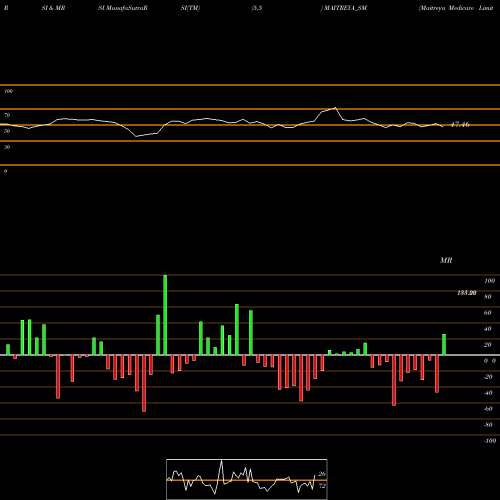Click the RSI line peak near the 70 level
Viewport: 500px width, 500px height.
point(335,108)
